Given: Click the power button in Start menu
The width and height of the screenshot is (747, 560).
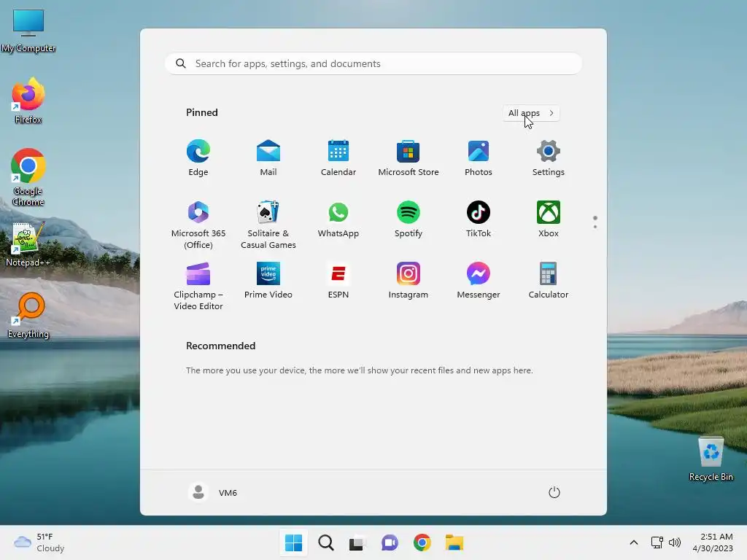Looking at the screenshot, I should tap(554, 492).
